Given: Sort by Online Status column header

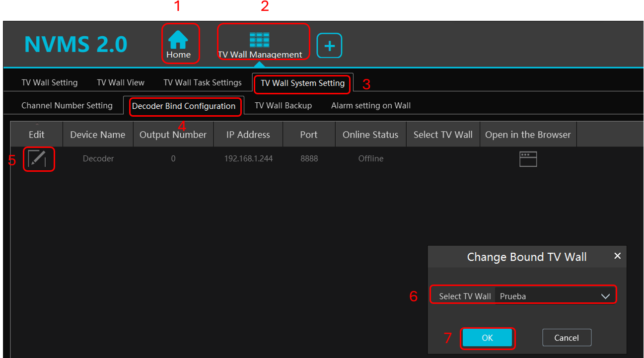Looking at the screenshot, I should [370, 135].
